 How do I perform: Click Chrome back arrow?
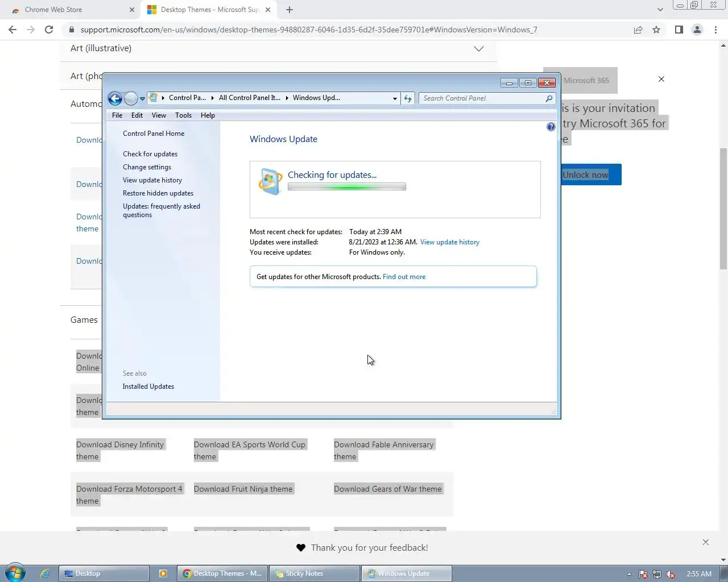[13, 30]
